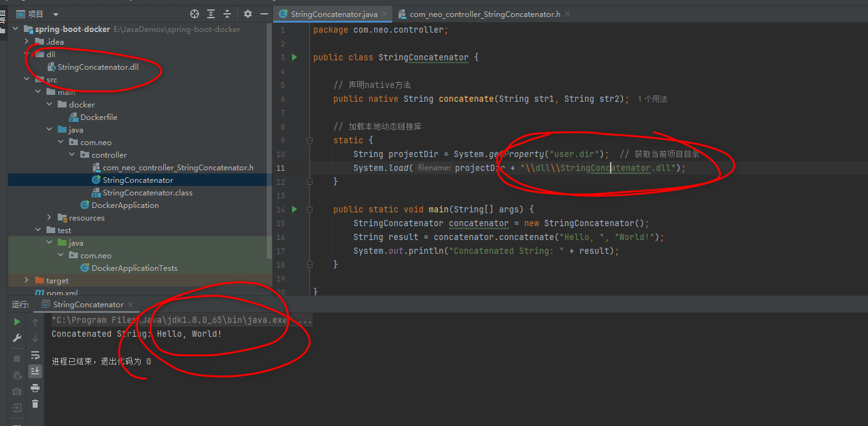Collapse the main java folder arrow
868x426 pixels.
coord(50,129)
